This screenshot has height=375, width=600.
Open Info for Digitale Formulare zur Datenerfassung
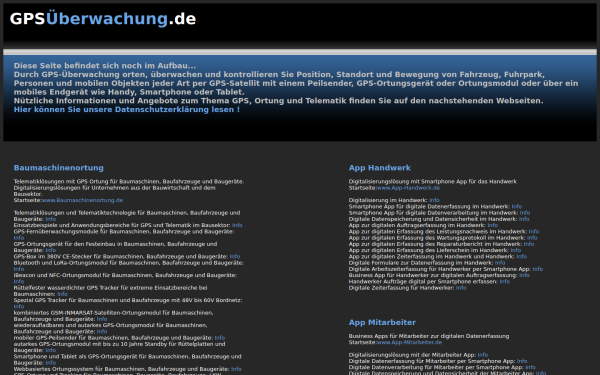click(500, 263)
